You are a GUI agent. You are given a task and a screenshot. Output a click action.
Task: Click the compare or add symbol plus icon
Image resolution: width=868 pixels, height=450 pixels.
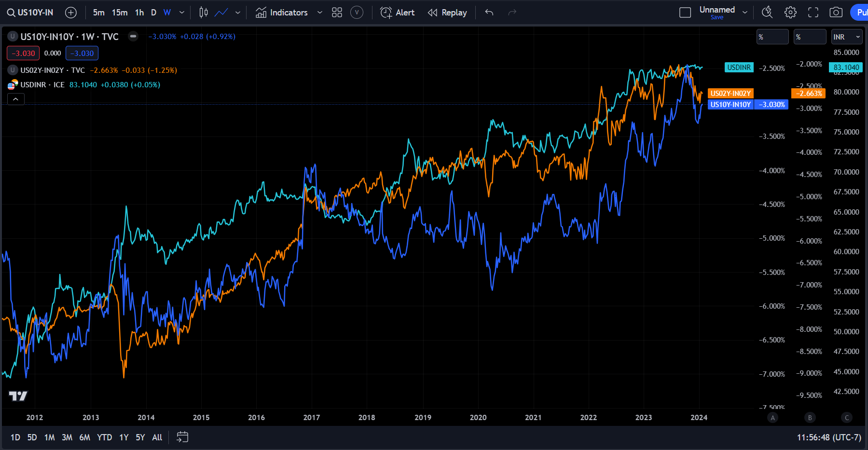click(71, 13)
